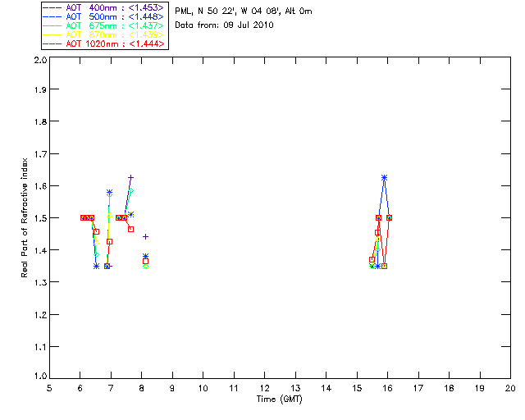Screen dimensions: 525x420
Task: Click the x-axis tick label 18
Action: [449, 388]
